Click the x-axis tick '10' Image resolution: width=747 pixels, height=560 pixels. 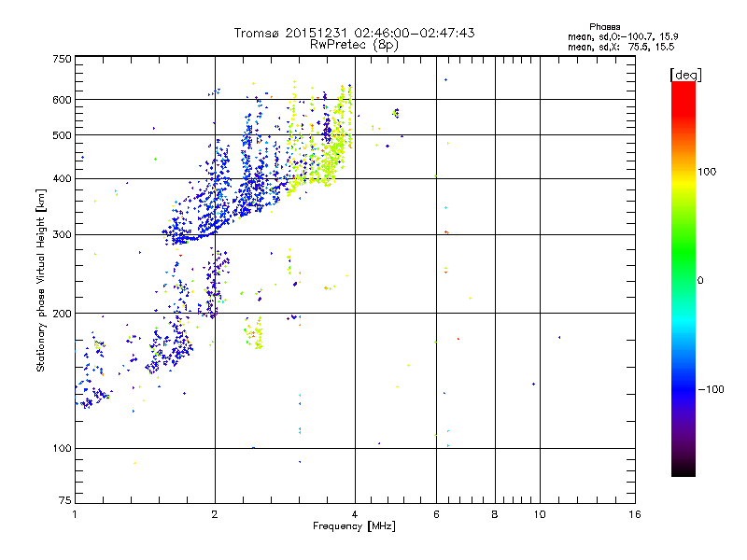point(540,514)
